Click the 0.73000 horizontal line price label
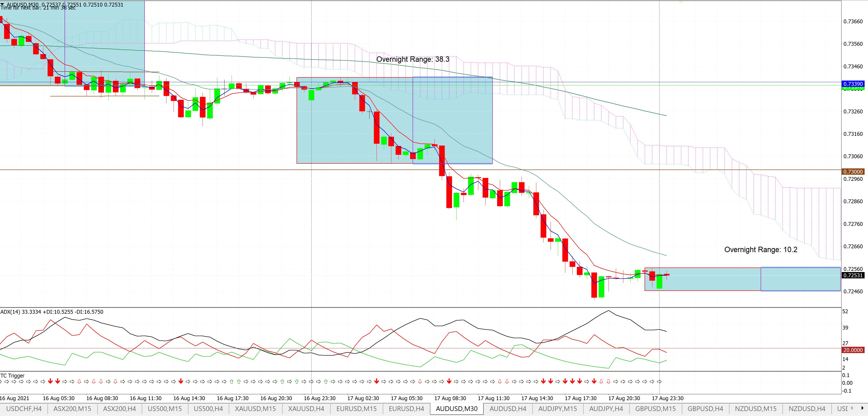This screenshot has height=416, width=868. click(853, 172)
